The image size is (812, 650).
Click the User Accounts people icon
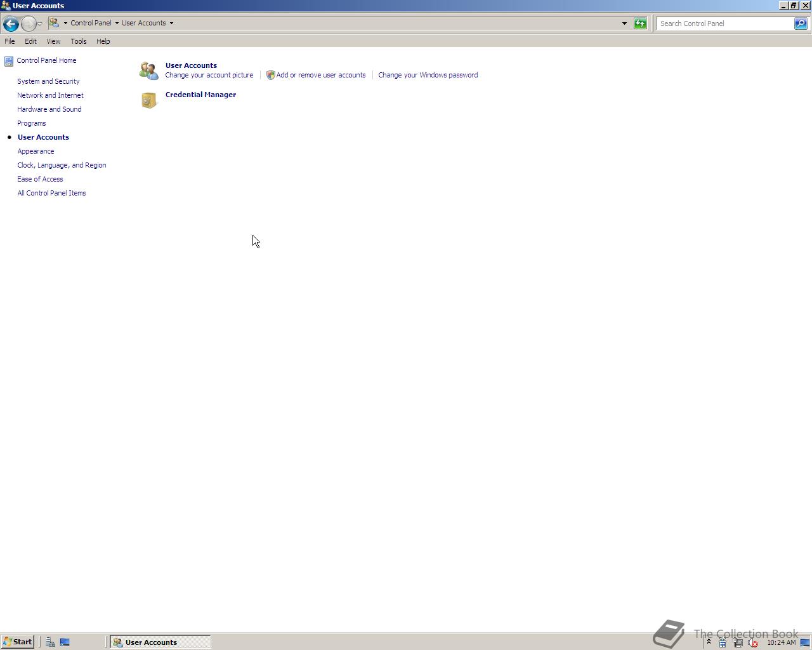(149, 70)
